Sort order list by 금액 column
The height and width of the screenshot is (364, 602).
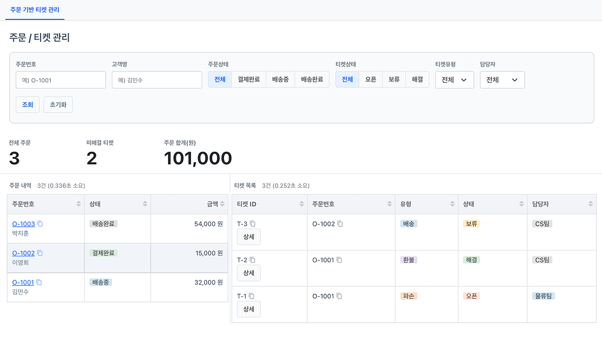pos(223,204)
